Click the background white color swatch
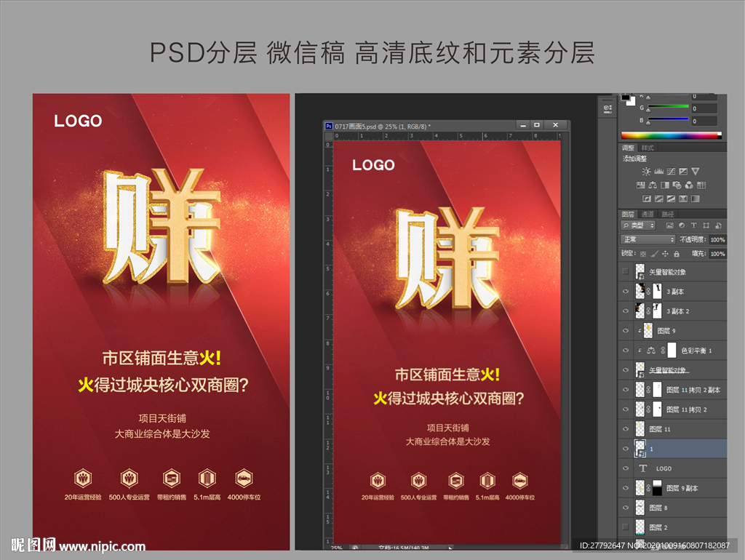Image resolution: width=745 pixels, height=560 pixels. click(632, 103)
